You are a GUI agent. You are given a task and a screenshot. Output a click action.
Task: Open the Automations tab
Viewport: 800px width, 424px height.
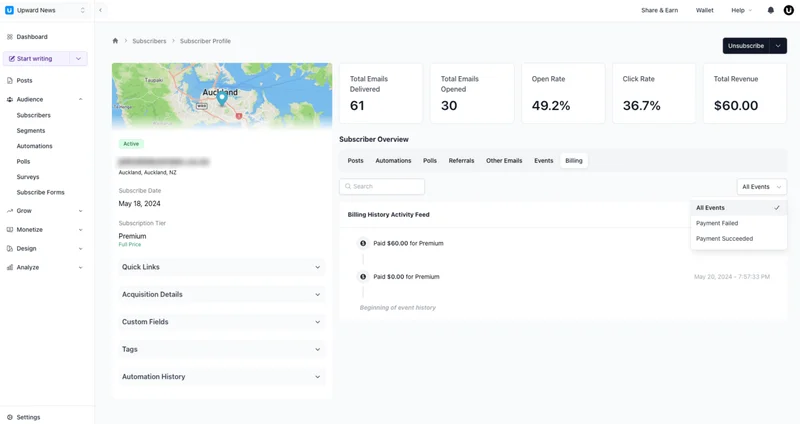coord(393,161)
